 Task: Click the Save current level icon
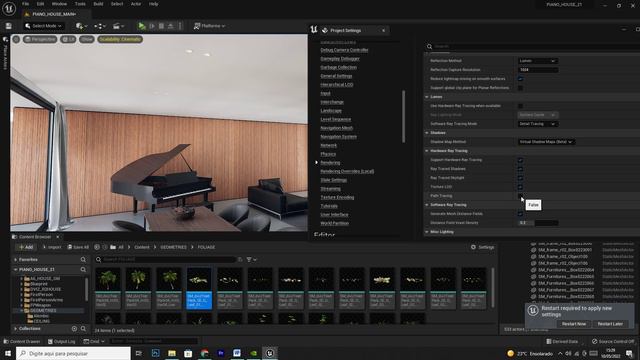[x=9, y=26]
